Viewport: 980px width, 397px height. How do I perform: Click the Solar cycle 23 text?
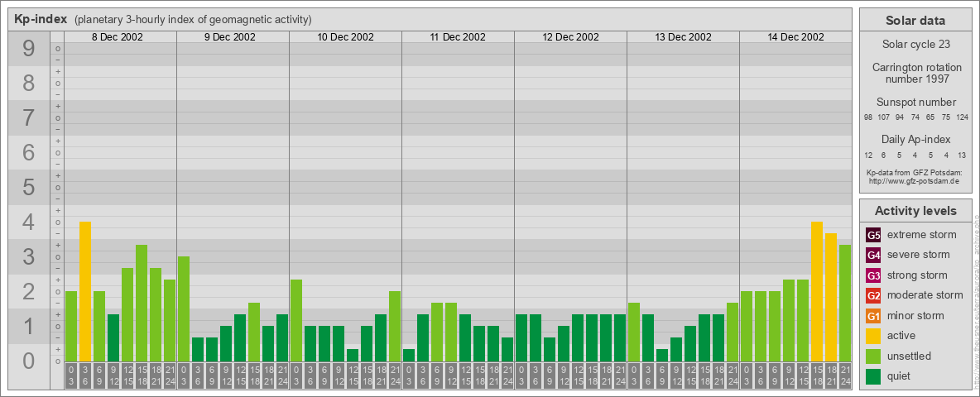[x=915, y=45]
